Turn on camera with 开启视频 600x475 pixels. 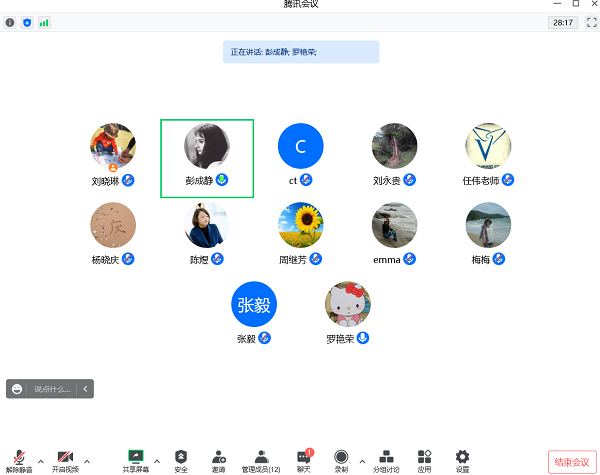tap(65, 459)
